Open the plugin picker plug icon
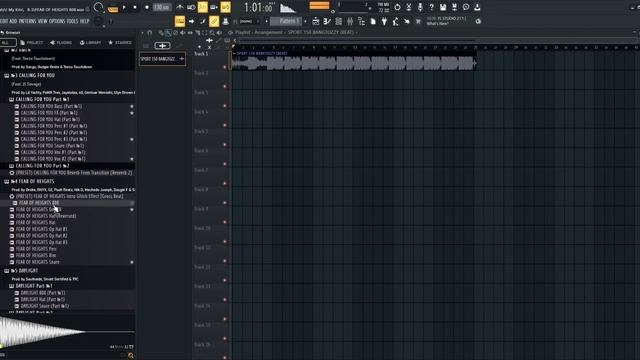Image resolution: width=640 pixels, height=360 pixels. pyautogui.click(x=384, y=21)
